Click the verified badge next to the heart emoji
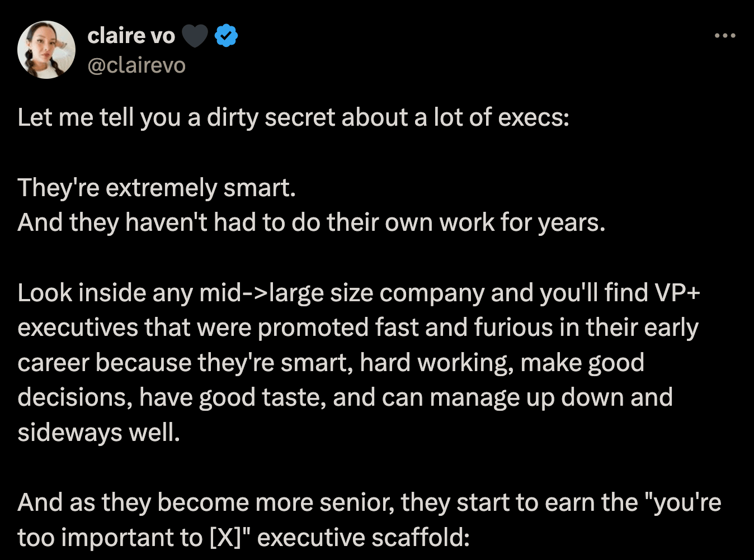Screen dimensions: 754x560 (x=225, y=35)
